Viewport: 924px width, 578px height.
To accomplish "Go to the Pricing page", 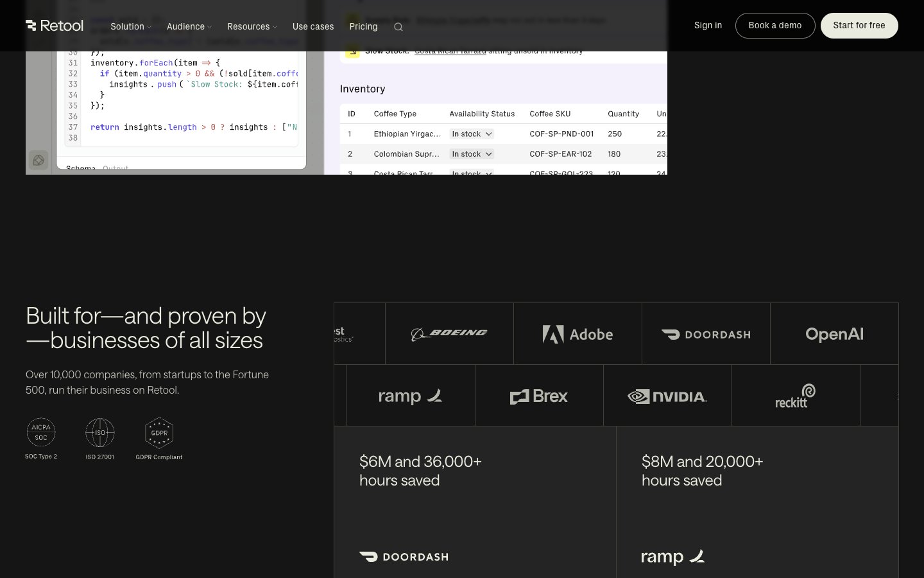I will click(x=363, y=26).
